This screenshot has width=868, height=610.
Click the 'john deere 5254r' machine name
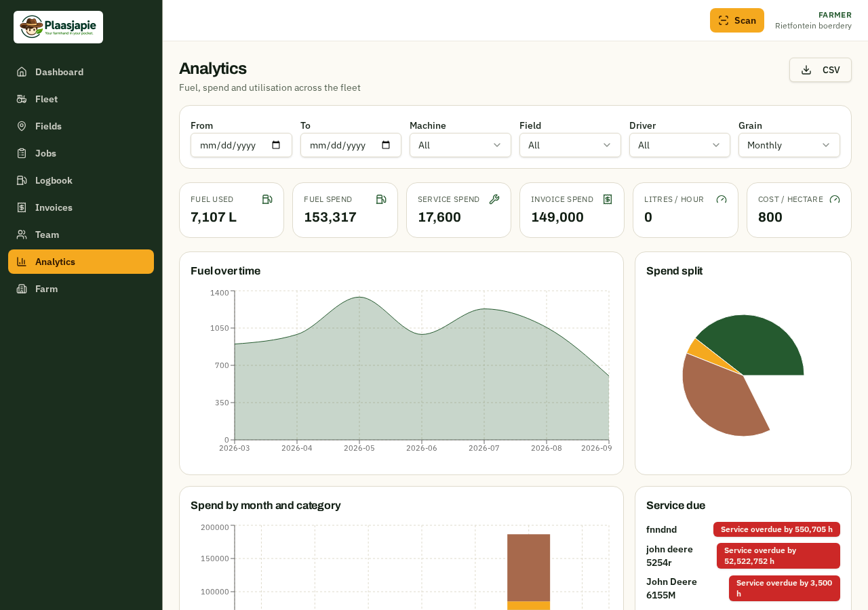669,556
